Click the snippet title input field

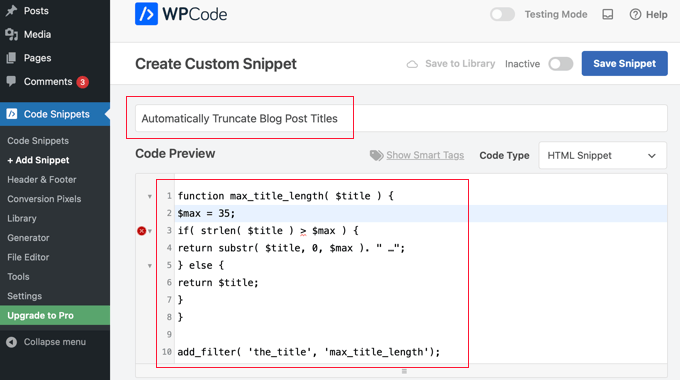401,118
